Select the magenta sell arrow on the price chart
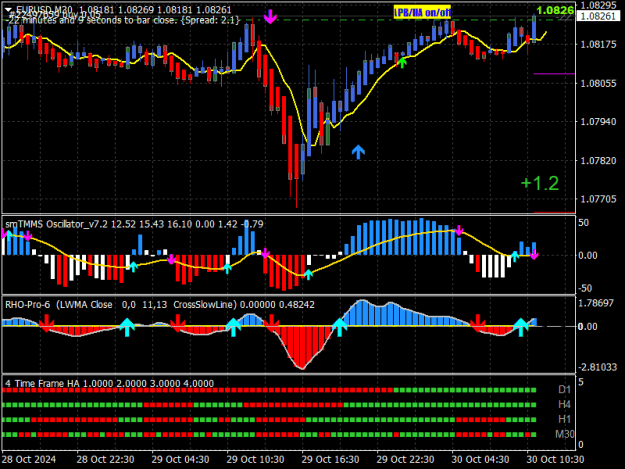625x469 pixels. tap(270, 17)
